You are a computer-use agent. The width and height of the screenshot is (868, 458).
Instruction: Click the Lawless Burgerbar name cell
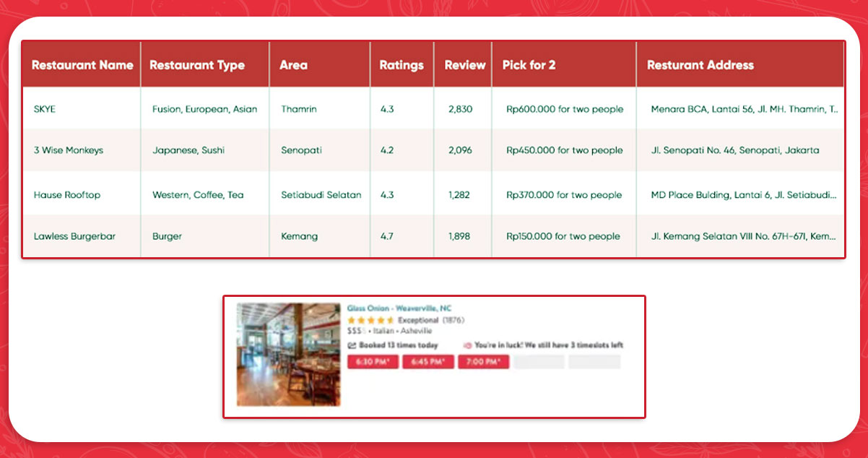[x=74, y=236]
